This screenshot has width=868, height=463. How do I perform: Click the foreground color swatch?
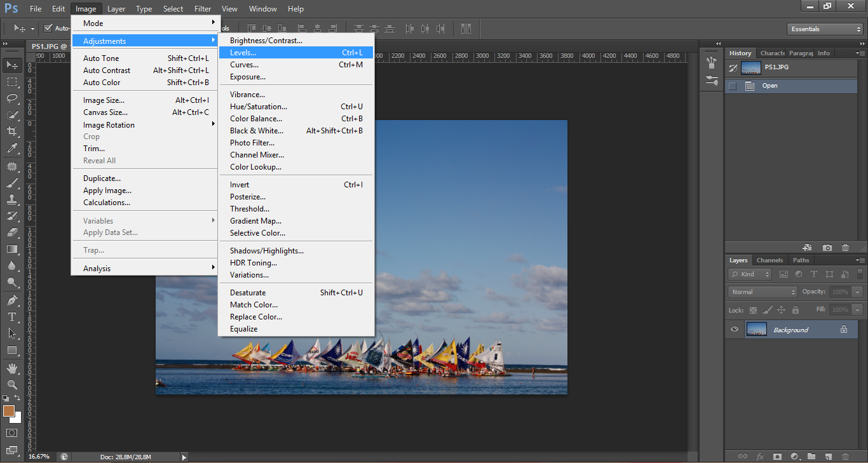(8, 411)
